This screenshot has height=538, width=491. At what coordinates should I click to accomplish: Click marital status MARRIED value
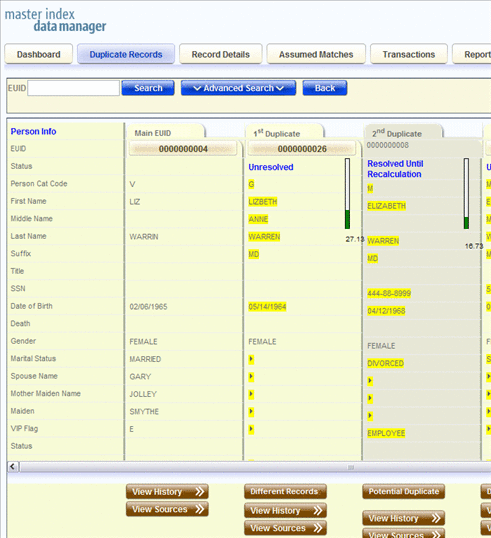point(145,359)
